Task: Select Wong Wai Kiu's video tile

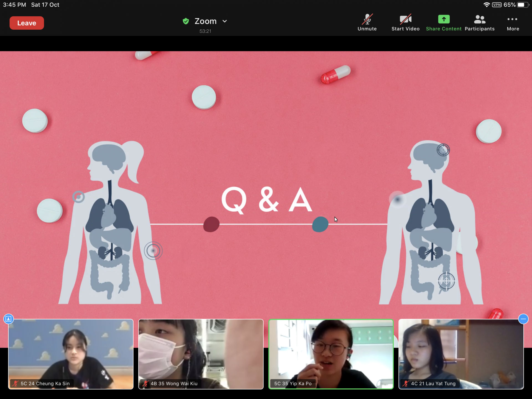Action: (x=201, y=354)
